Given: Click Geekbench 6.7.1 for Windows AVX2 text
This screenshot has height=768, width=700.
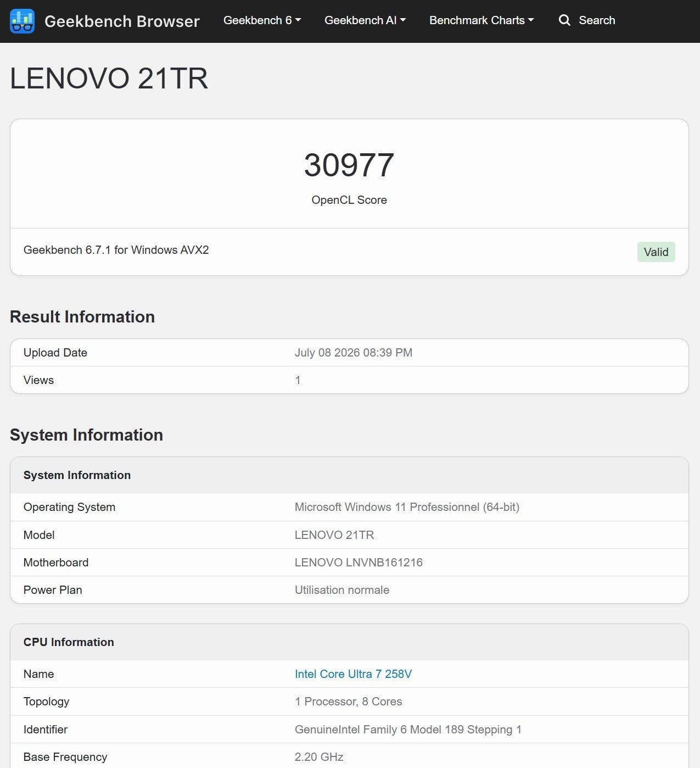Looking at the screenshot, I should click(116, 250).
